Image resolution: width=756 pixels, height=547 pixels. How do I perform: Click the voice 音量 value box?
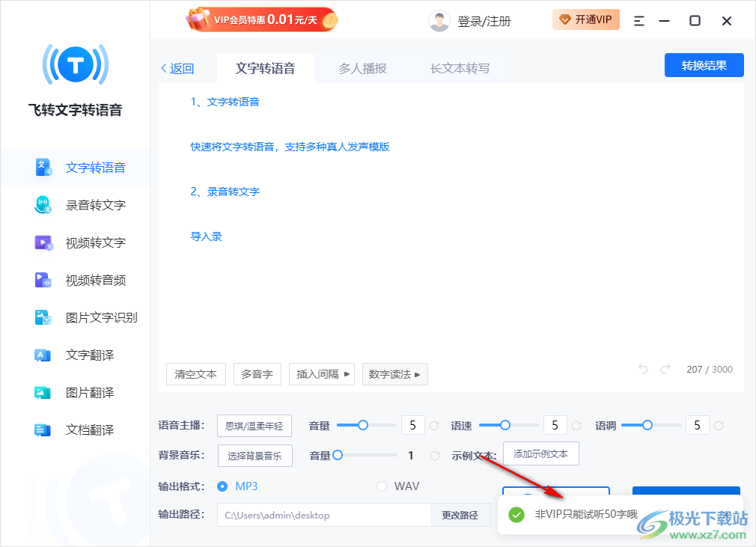tap(412, 425)
